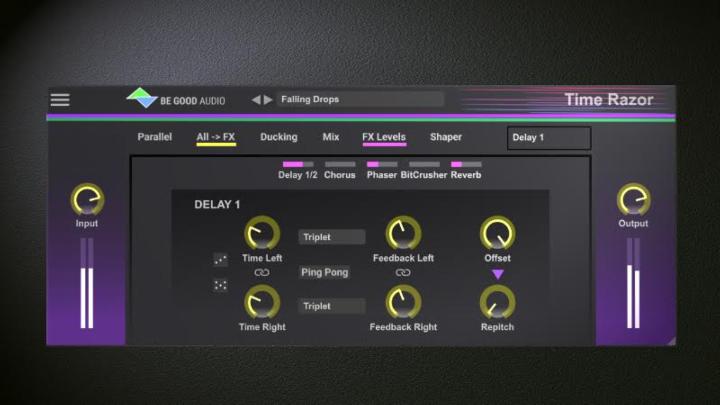Screen dimensions: 720x405
Task: Click the Delay 1/2 label
Action: (298, 175)
